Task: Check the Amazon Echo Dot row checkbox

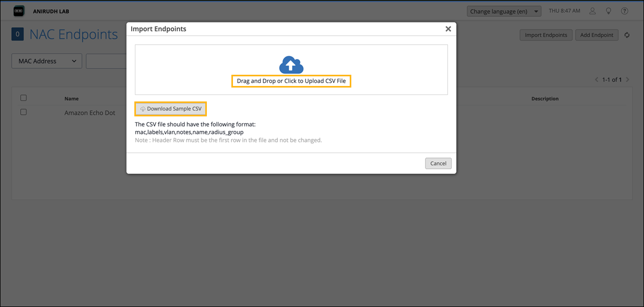Action: point(23,112)
